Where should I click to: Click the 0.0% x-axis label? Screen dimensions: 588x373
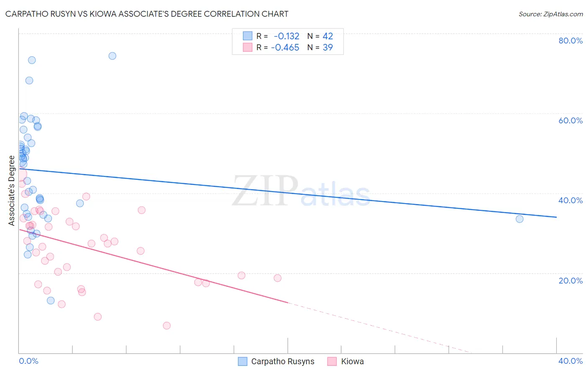[x=28, y=361]
